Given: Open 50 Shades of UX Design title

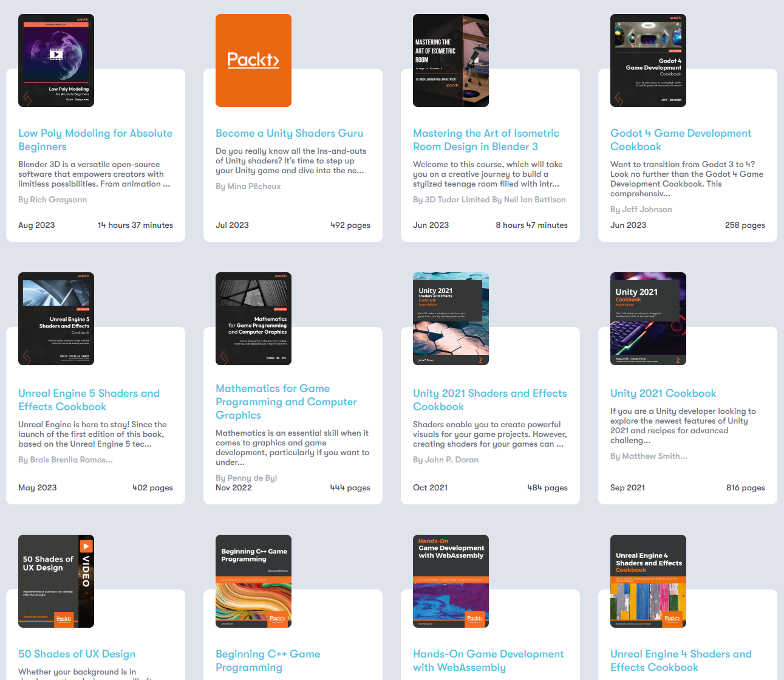Looking at the screenshot, I should point(77,654).
